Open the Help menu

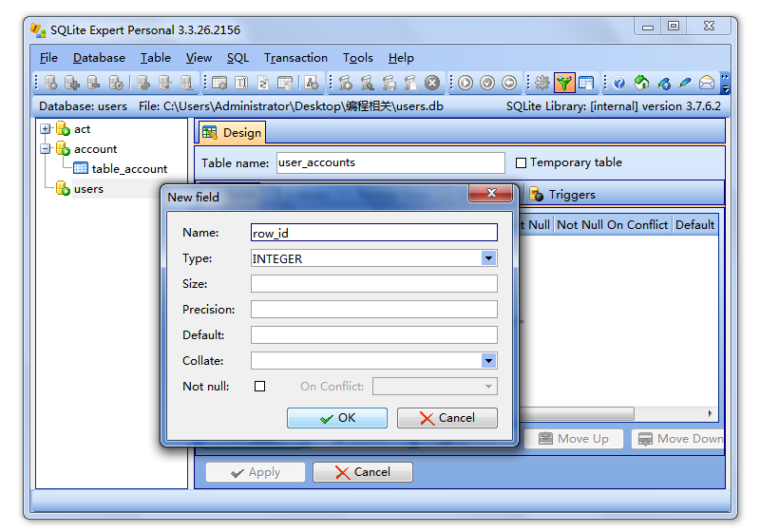coord(401,58)
